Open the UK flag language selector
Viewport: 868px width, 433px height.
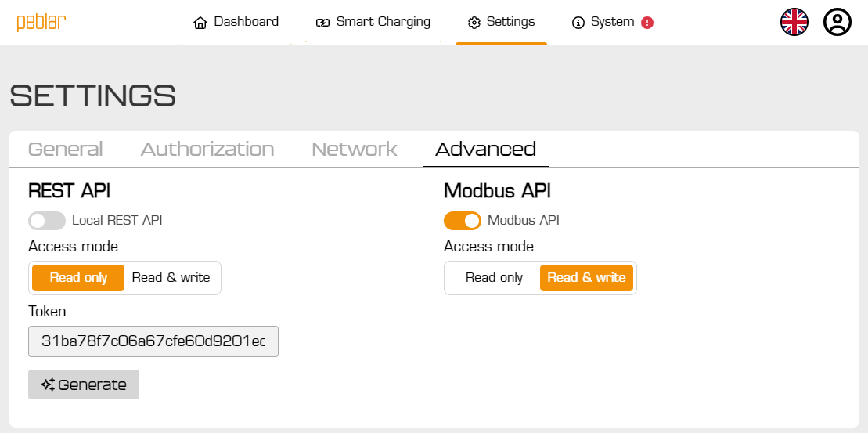pos(794,22)
